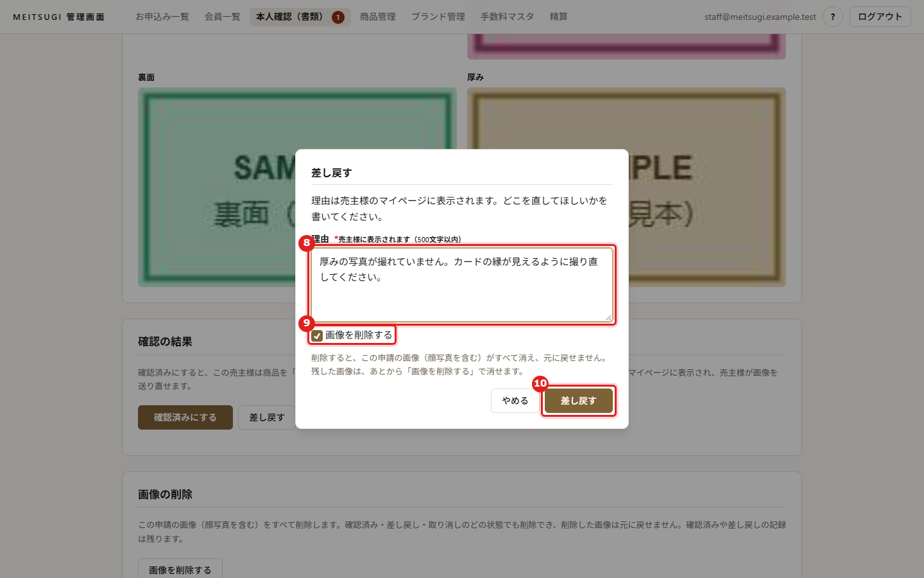The image size is (924, 578).
Task: Toggle the 画像を削除する checkbox
Action: coord(317,336)
